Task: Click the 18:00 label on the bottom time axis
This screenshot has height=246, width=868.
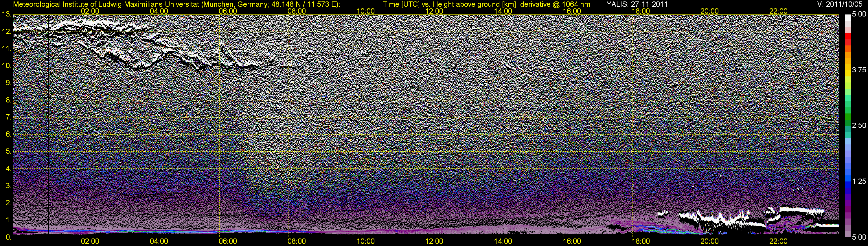Action: (x=641, y=241)
